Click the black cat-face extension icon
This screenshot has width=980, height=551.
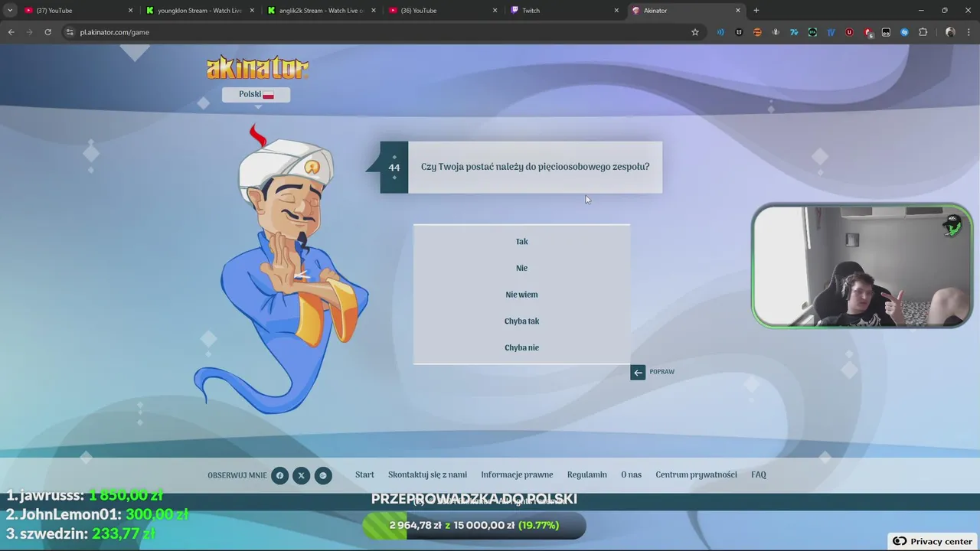pyautogui.click(x=739, y=32)
